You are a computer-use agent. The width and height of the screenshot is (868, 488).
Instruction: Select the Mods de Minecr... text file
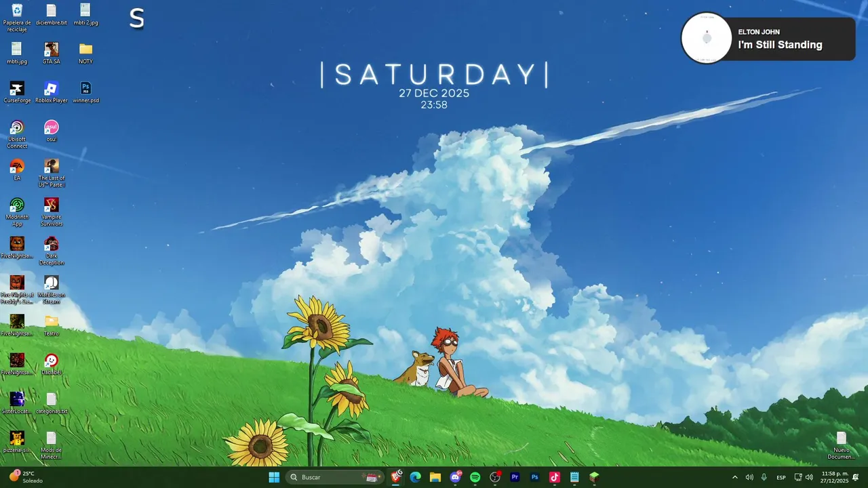point(52,445)
